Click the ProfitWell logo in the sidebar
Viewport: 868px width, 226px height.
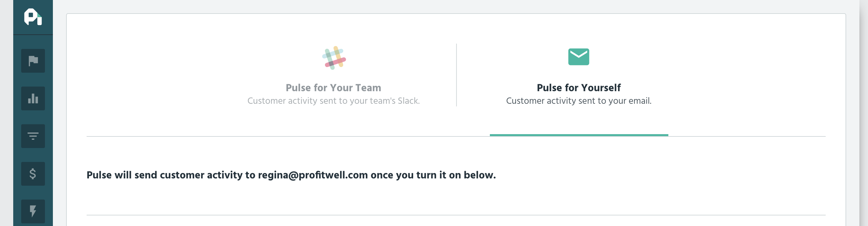point(33,17)
